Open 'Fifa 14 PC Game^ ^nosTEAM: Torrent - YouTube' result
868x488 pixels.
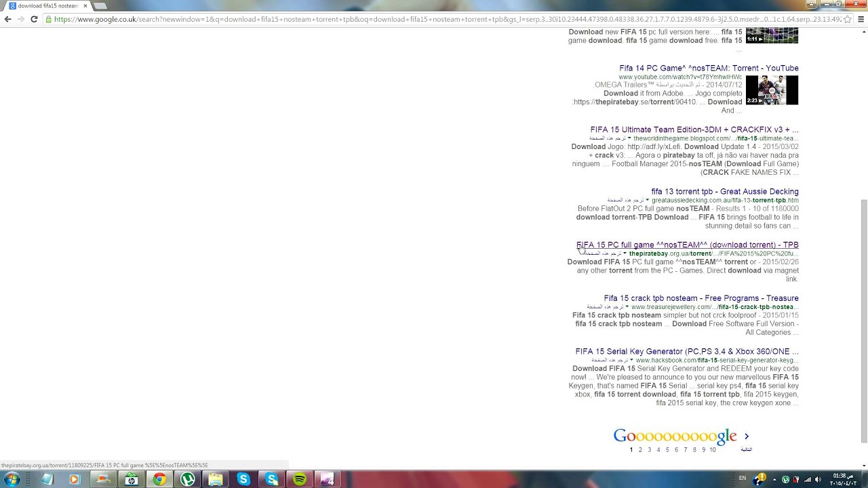click(x=709, y=68)
